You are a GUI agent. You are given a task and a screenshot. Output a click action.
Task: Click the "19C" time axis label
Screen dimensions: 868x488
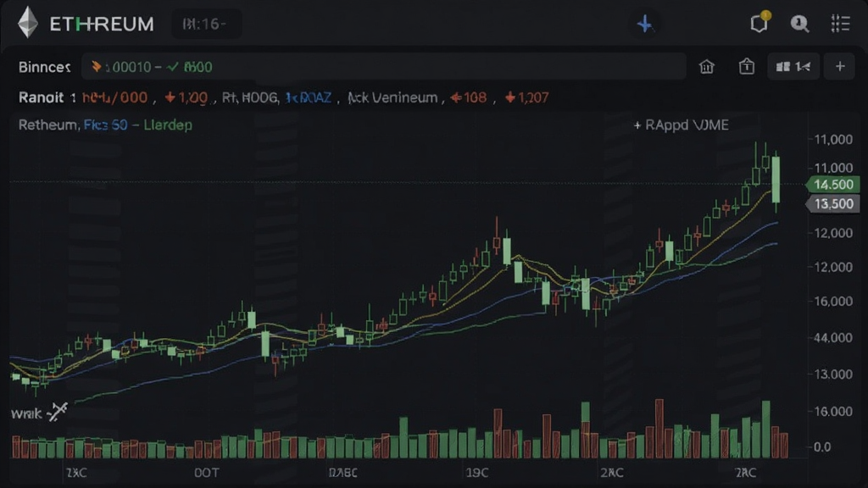coord(477,473)
